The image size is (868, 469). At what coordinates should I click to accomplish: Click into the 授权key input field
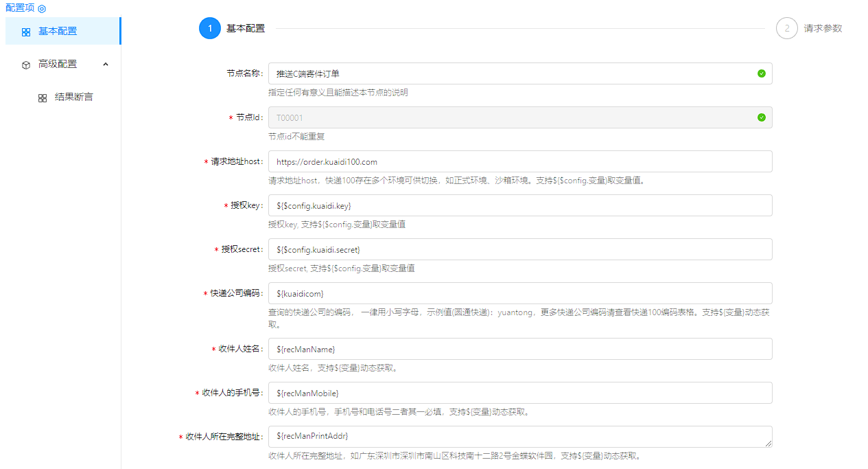(x=519, y=205)
